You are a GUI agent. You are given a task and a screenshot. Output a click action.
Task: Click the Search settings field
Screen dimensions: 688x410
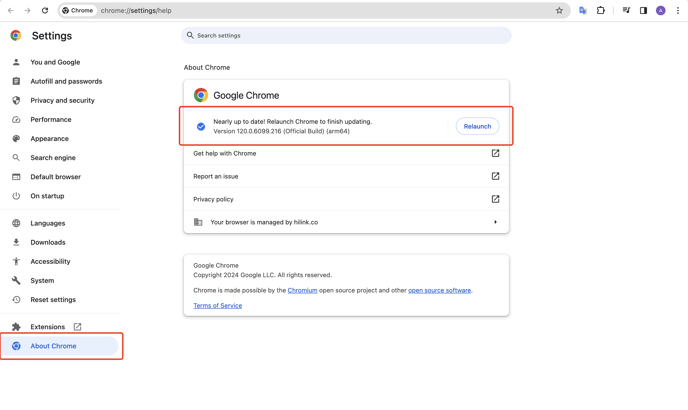pyautogui.click(x=346, y=36)
